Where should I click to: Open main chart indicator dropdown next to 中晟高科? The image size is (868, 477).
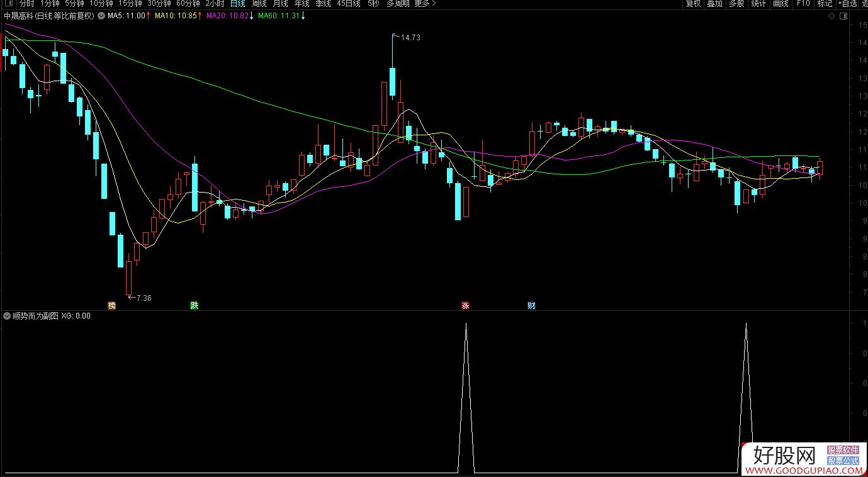pyautogui.click(x=101, y=16)
